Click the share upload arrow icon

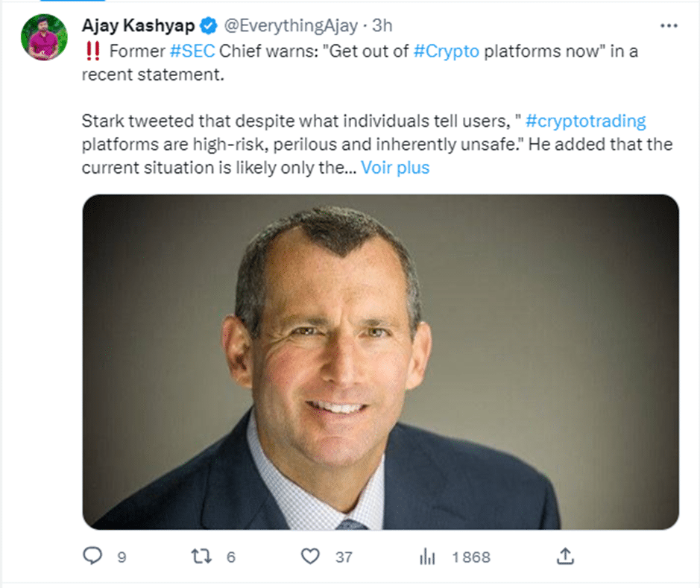(566, 556)
